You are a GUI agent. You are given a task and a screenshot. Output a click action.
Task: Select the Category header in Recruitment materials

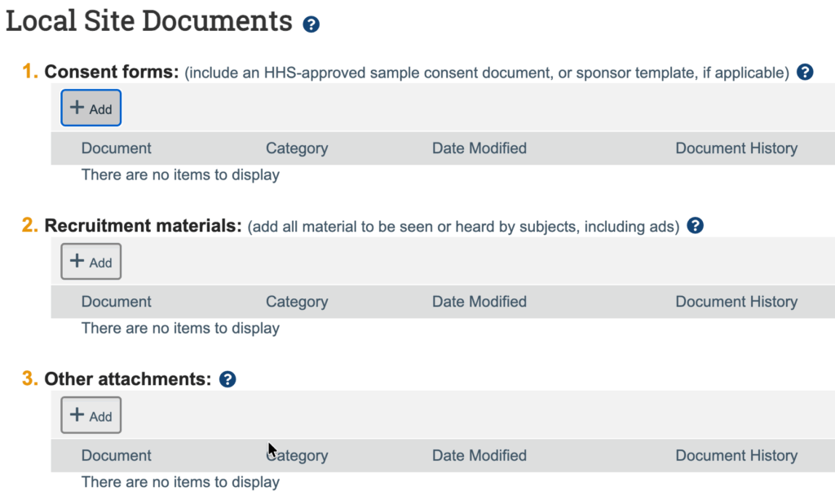pyautogui.click(x=297, y=301)
